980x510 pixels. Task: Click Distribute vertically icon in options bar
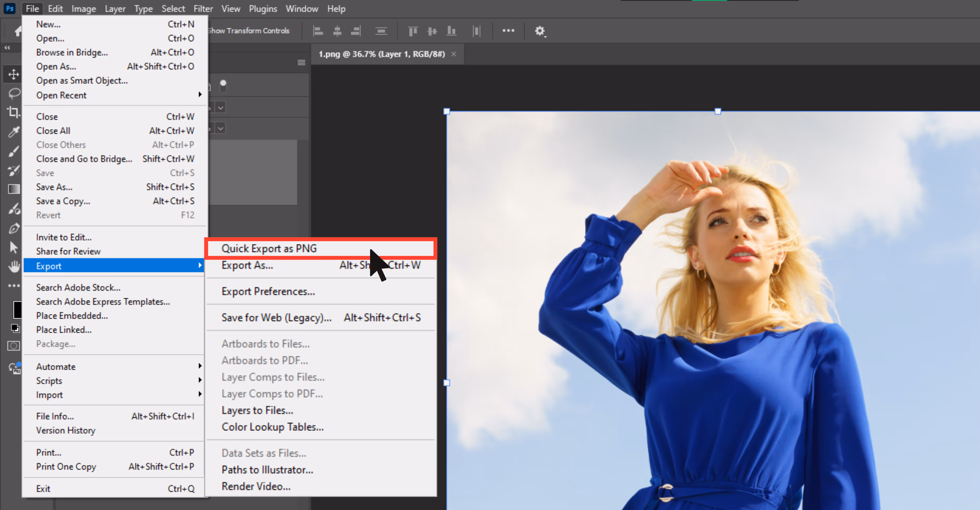(x=381, y=31)
